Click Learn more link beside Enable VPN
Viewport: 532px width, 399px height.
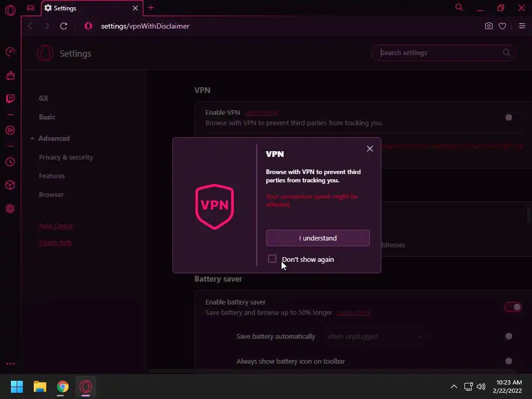[261, 113]
